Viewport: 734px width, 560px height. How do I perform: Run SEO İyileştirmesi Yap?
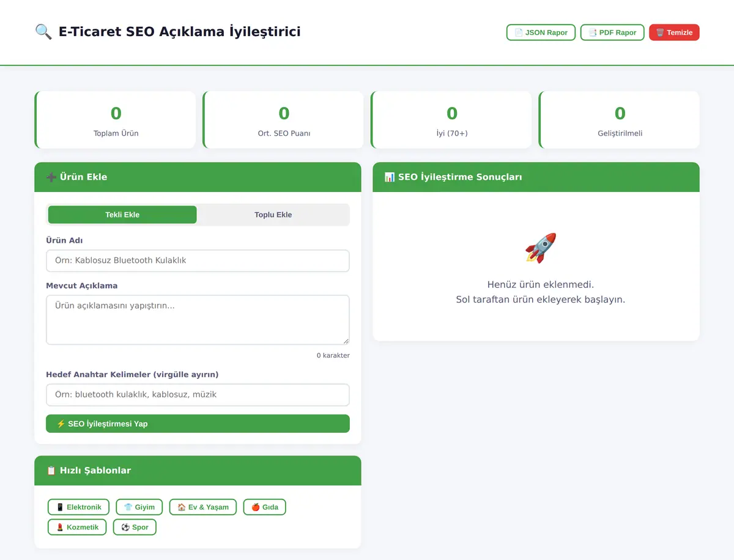click(x=198, y=424)
